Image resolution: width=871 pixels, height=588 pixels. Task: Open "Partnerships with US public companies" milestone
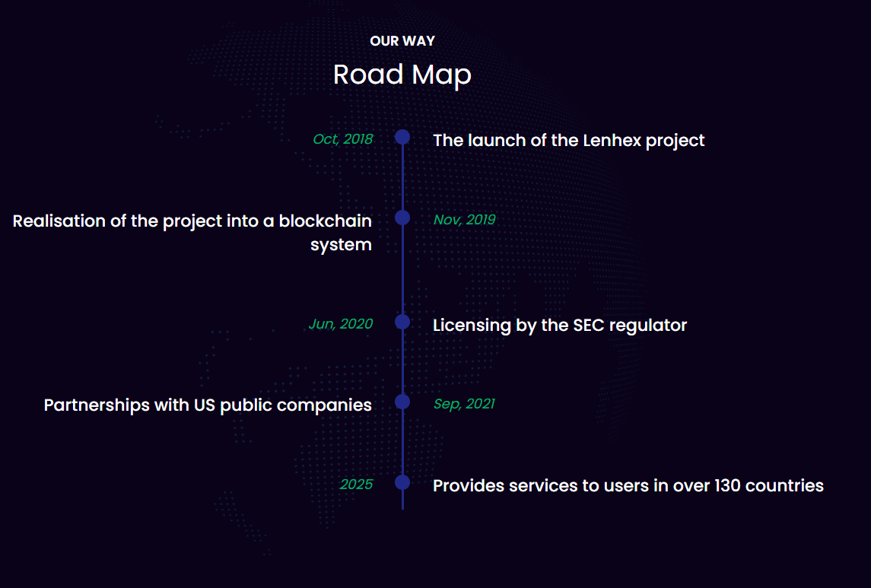(208, 405)
